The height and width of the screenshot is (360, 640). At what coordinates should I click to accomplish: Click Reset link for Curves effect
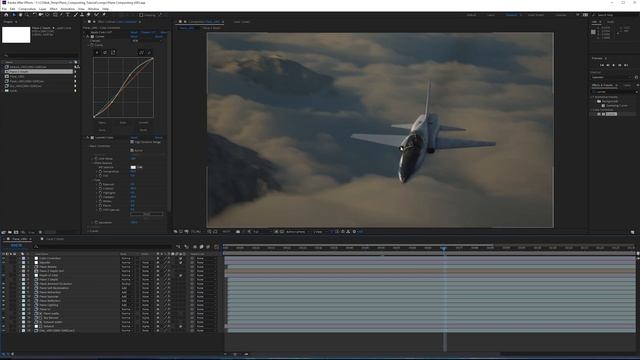134,36
